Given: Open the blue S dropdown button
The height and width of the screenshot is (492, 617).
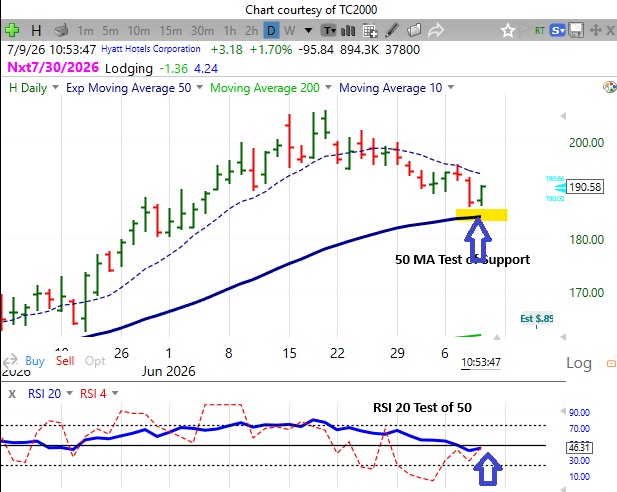Looking at the screenshot, I should [x=558, y=30].
